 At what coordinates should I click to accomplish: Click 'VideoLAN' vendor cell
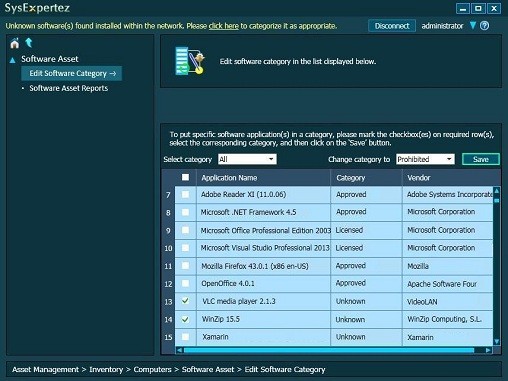click(x=448, y=302)
